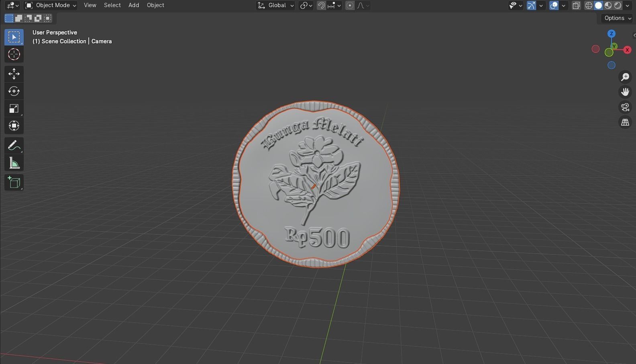Viewport: 636px width, 364px height.
Task: Click the zoom magnifier icon in viewport
Action: click(x=625, y=77)
